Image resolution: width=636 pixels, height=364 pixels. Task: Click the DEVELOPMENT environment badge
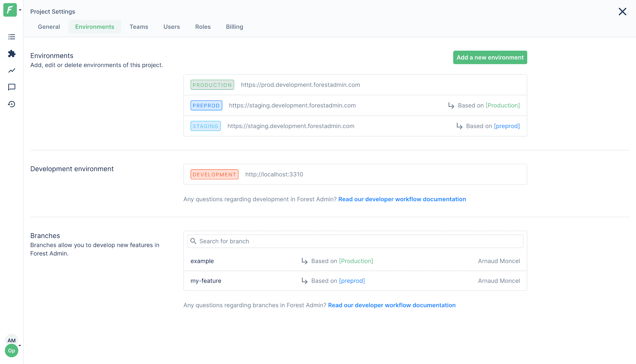point(215,174)
